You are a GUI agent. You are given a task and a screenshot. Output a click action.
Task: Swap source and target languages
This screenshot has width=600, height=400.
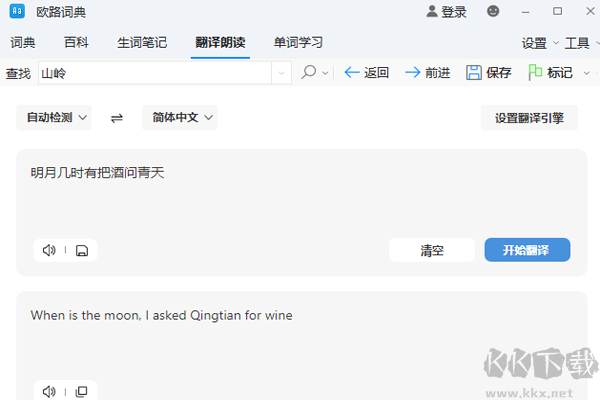coord(117,118)
